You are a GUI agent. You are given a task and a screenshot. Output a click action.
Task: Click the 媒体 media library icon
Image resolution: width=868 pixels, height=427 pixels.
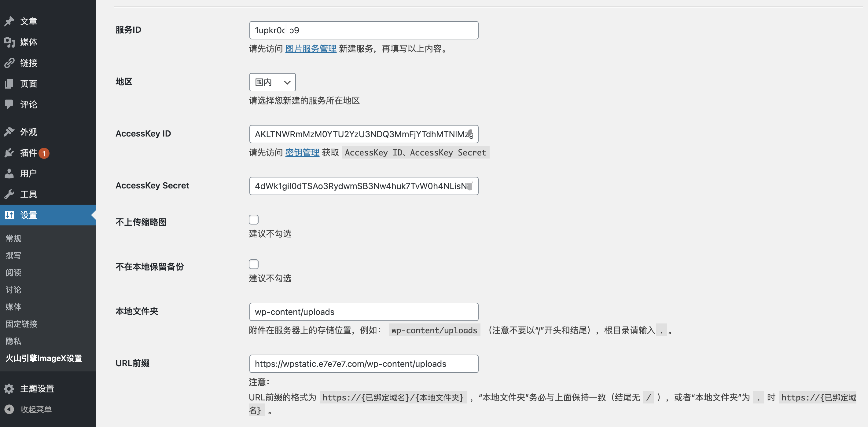coord(9,42)
